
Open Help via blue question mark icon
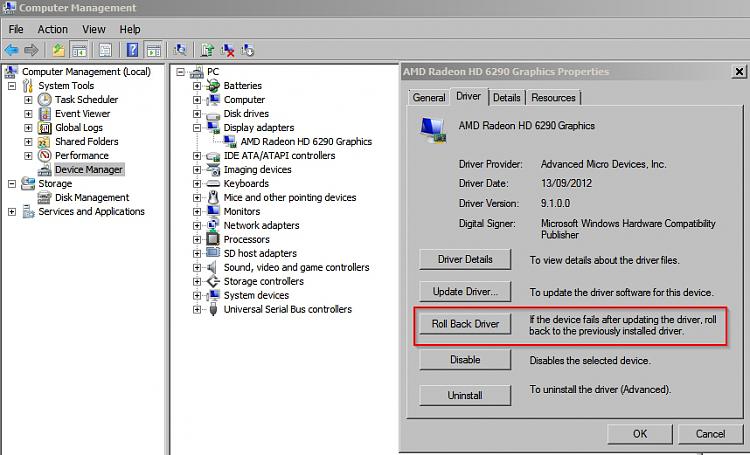(132, 50)
